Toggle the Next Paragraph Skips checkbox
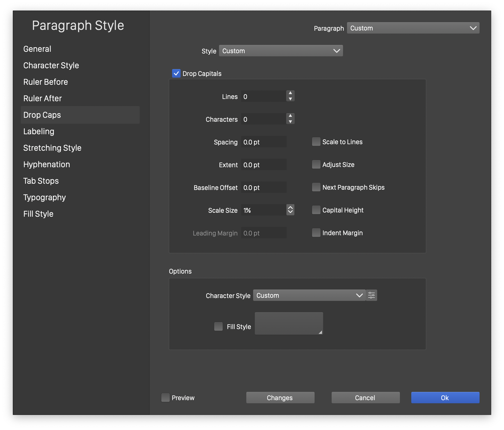This screenshot has height=430, width=504. tap(316, 187)
